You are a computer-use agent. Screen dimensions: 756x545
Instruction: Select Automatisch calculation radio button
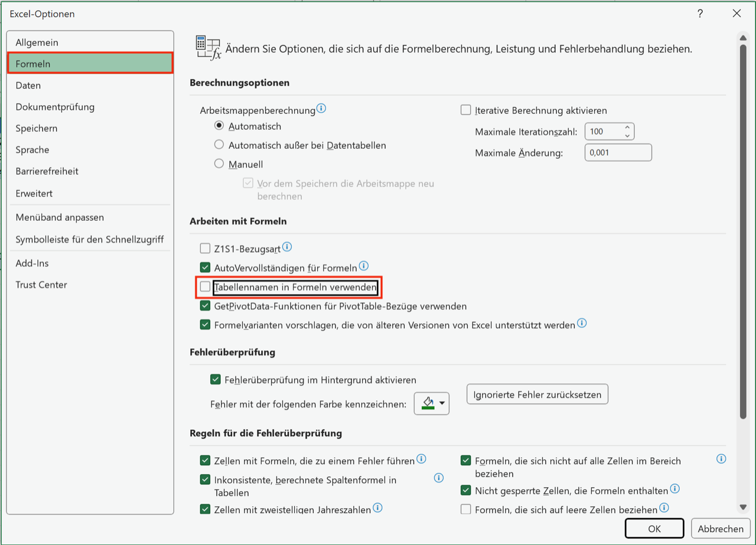219,126
